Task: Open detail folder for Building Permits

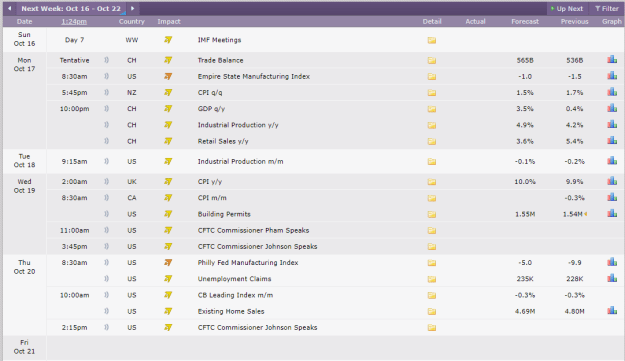Action: 432,214
